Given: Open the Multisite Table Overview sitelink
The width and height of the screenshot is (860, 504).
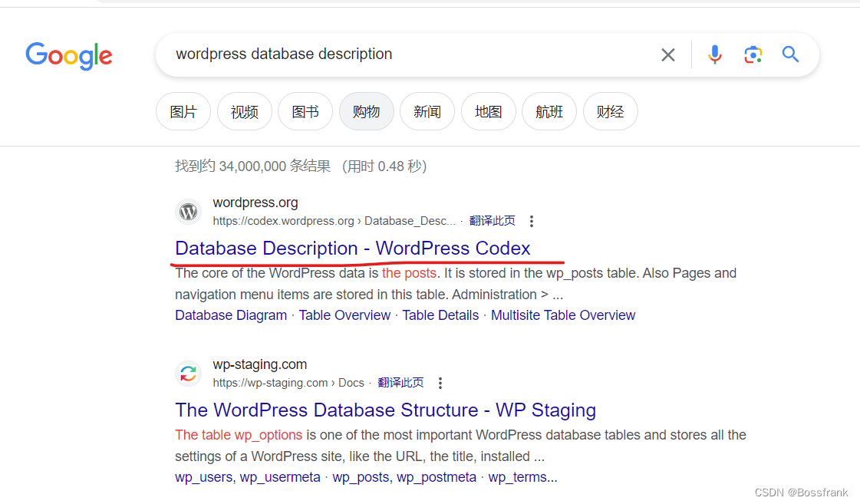Looking at the screenshot, I should pyautogui.click(x=563, y=315).
